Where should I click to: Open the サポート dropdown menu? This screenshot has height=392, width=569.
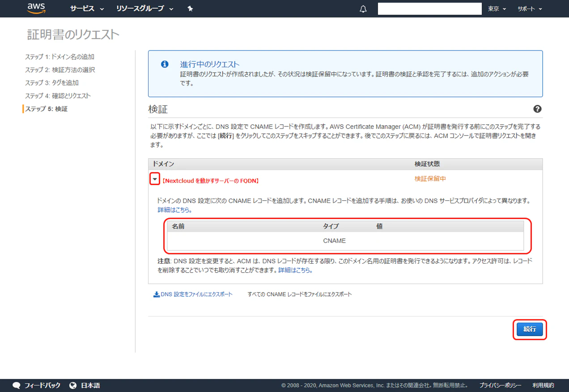[x=530, y=9]
